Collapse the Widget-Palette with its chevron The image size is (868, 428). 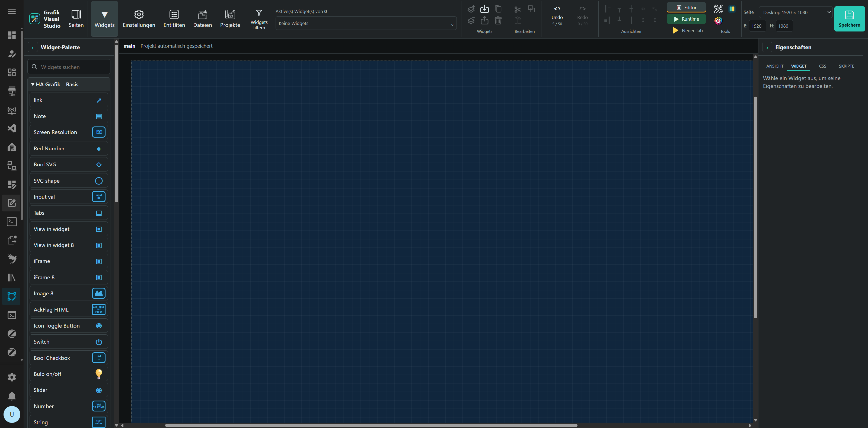pyautogui.click(x=33, y=47)
